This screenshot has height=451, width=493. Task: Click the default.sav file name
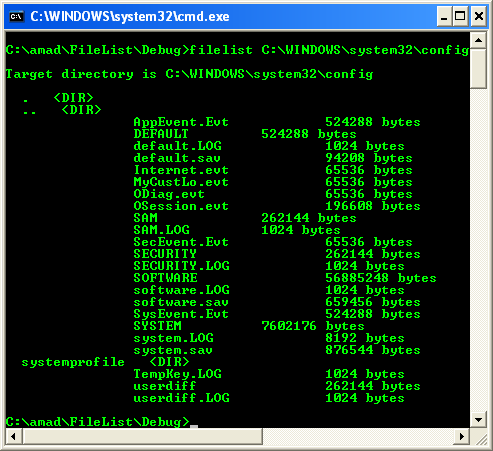[177, 158]
